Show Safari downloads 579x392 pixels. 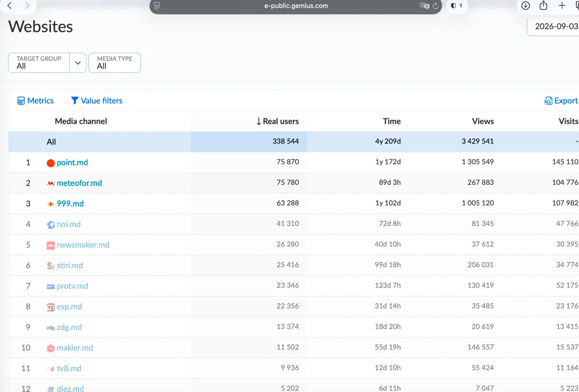(x=526, y=6)
